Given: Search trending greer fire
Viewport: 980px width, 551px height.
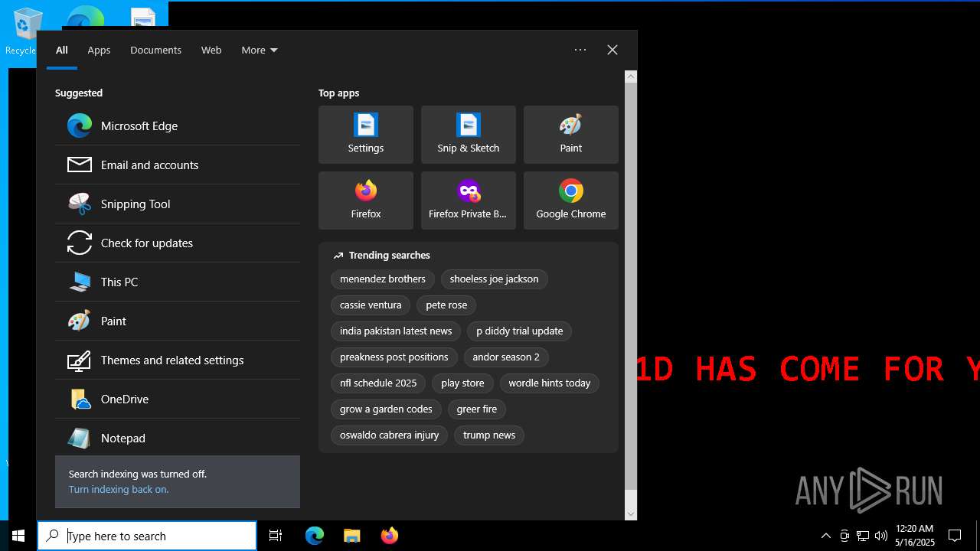Looking at the screenshot, I should (477, 409).
